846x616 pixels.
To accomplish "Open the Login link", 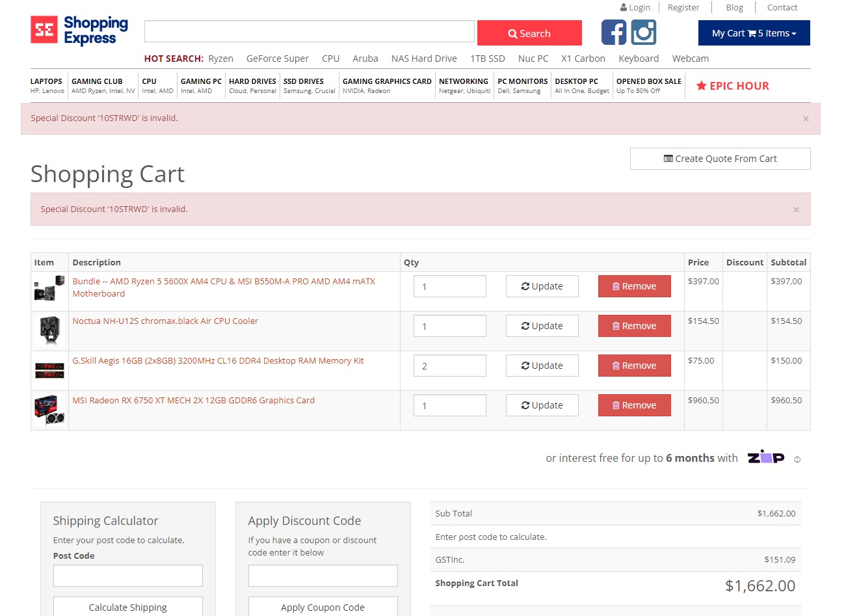I will point(635,7).
